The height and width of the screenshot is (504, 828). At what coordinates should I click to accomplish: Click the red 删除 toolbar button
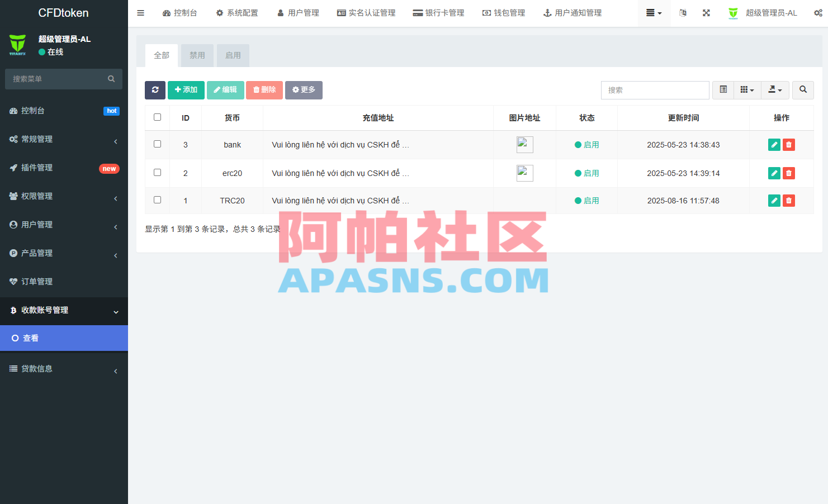pyautogui.click(x=264, y=90)
